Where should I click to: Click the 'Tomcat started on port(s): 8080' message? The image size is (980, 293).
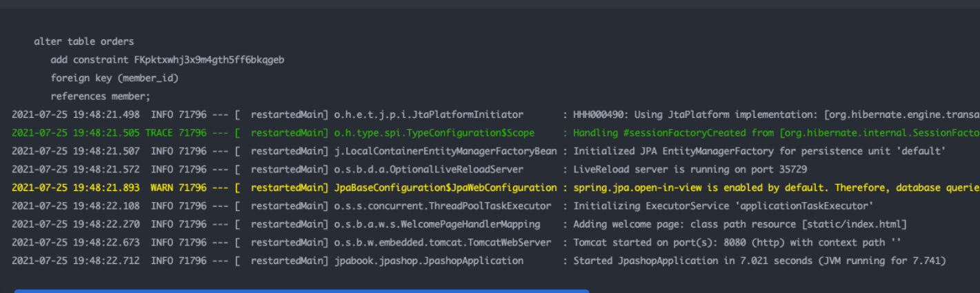click(x=737, y=243)
